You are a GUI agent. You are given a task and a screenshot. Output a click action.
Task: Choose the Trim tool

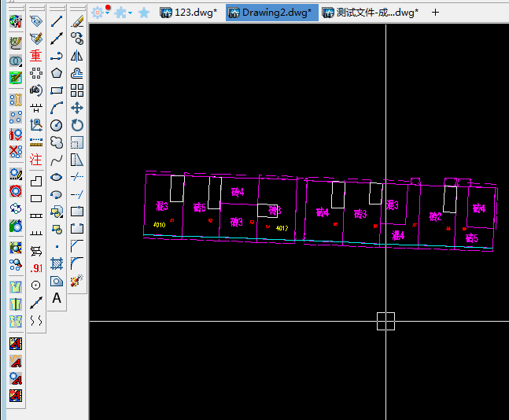pyautogui.click(x=77, y=177)
